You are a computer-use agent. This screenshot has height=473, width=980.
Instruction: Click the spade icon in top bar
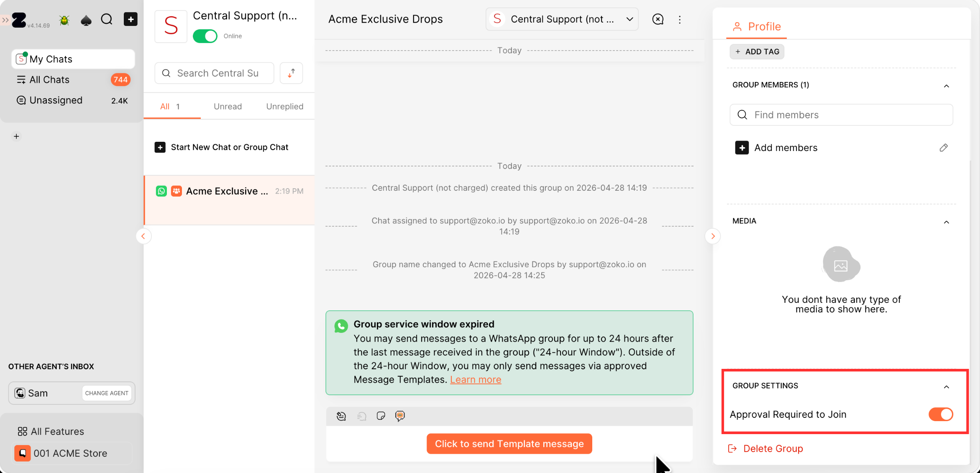click(86, 20)
